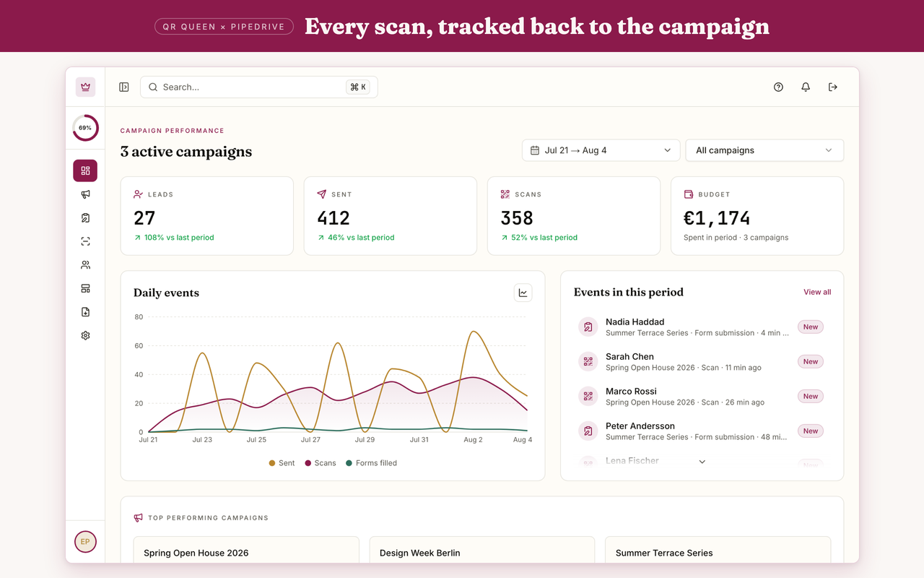Click the QR icon beside Sarah Chen
The width and height of the screenshot is (924, 578).
[x=588, y=362]
